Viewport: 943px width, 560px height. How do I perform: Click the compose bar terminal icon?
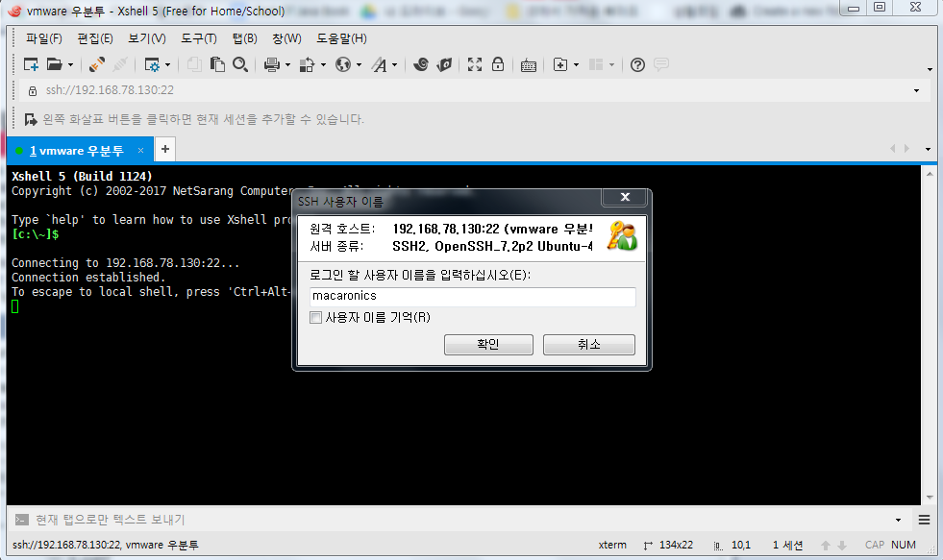(x=22, y=520)
